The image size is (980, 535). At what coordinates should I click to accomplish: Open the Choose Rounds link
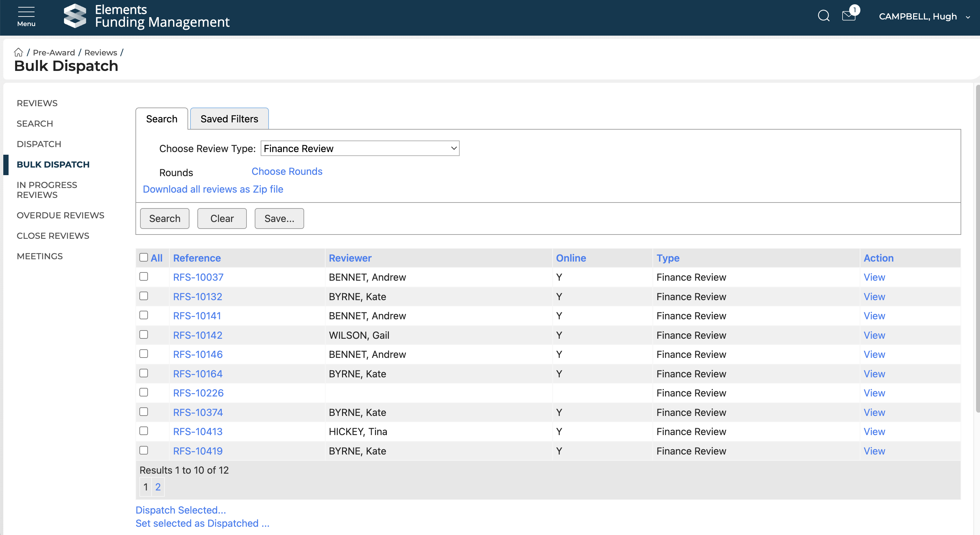point(286,172)
